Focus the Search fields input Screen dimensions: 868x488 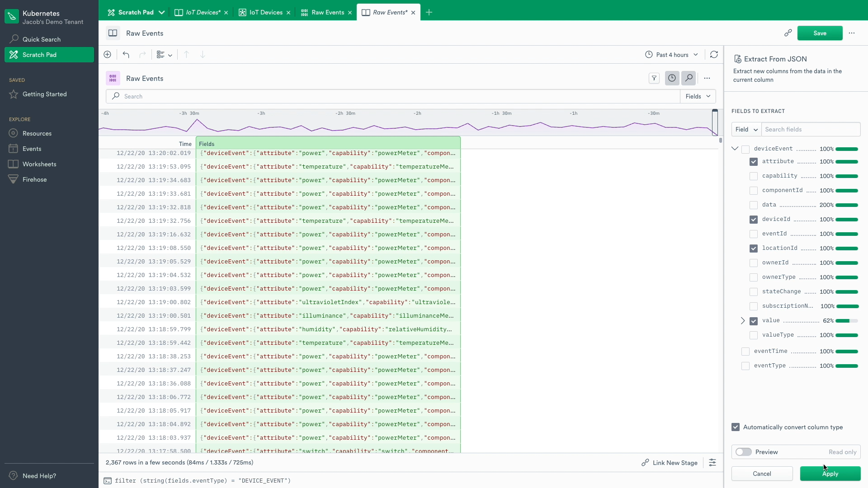[x=811, y=129]
